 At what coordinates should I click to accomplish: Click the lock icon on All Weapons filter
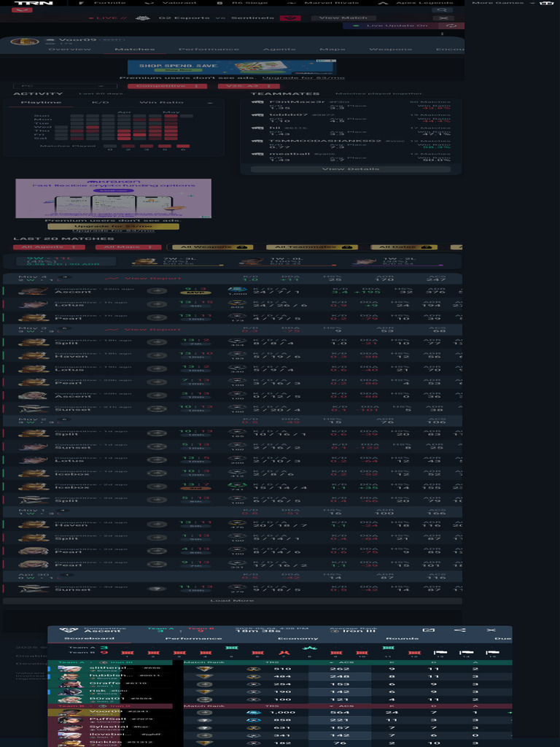point(241,247)
